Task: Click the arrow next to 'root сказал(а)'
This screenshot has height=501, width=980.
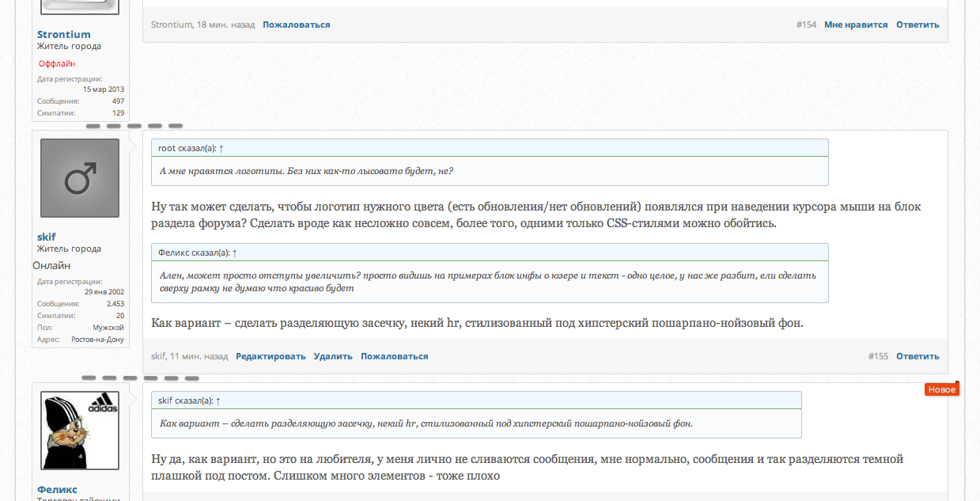Action: click(x=221, y=148)
